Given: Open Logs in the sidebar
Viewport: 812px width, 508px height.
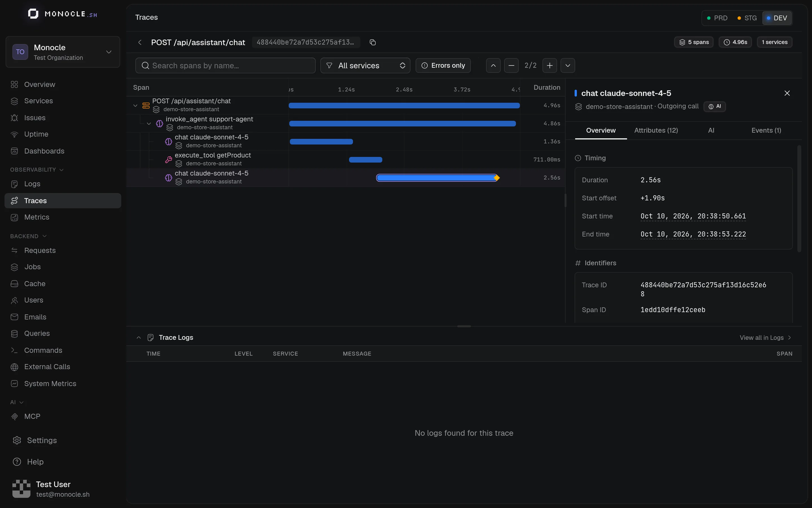Looking at the screenshot, I should (63, 184).
